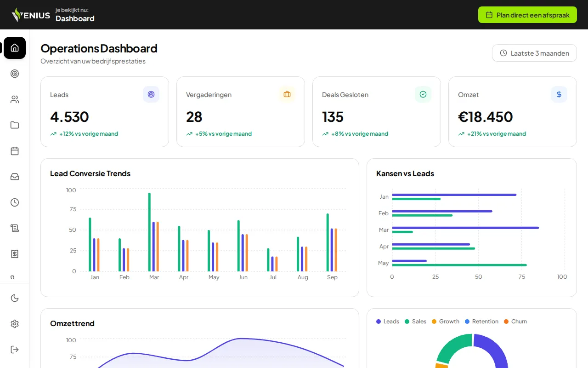Toggle the Churn legend item
Image resolution: width=588 pixels, height=368 pixels.
coord(515,322)
